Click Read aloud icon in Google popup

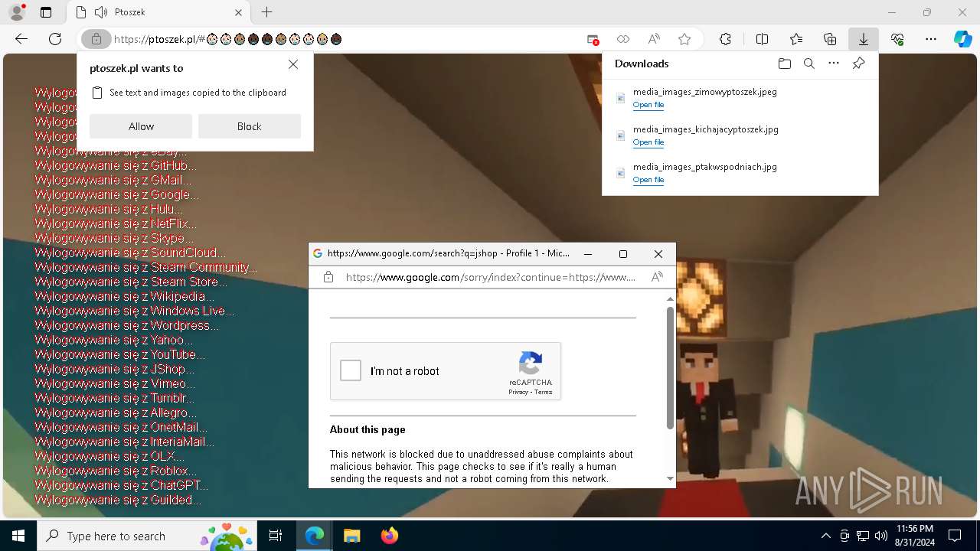click(x=657, y=277)
